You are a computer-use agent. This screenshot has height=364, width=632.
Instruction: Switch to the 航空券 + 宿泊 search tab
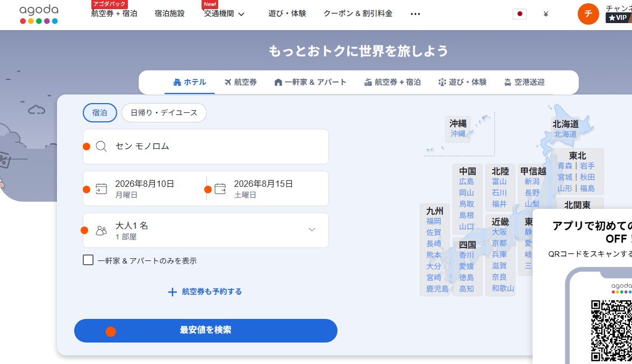pos(392,82)
